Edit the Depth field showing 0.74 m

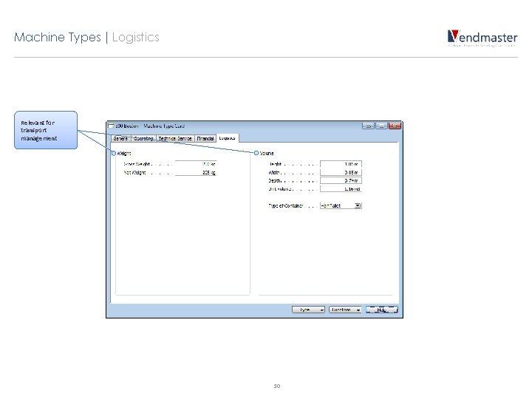(341, 180)
